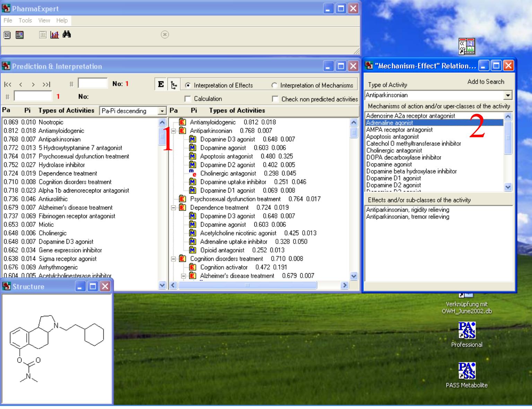
Task: Collapse Alzheimer's disease treatment tree node
Action: click(184, 276)
